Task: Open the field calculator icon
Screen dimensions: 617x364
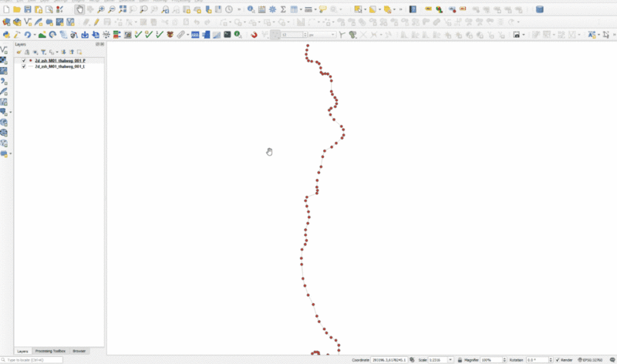Action: coord(262,9)
